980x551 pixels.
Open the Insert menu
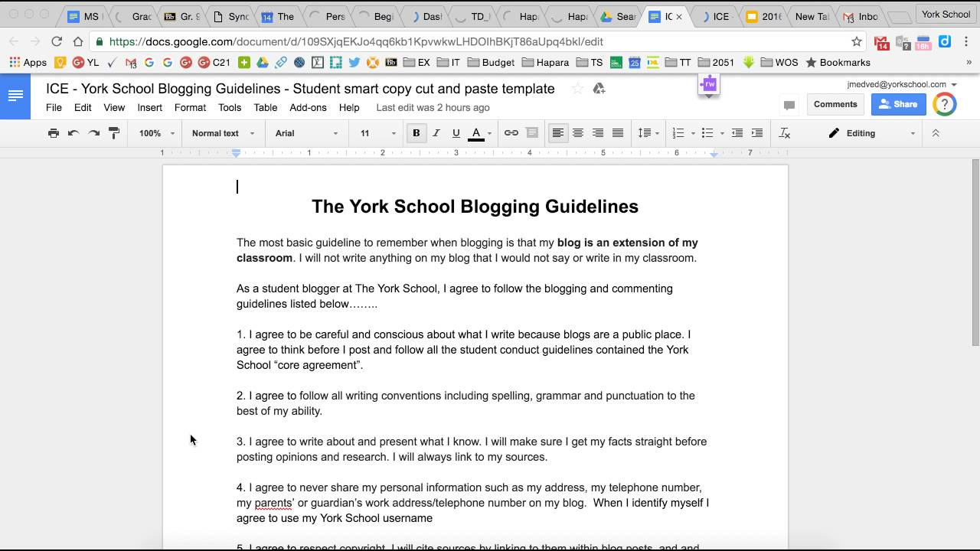150,108
